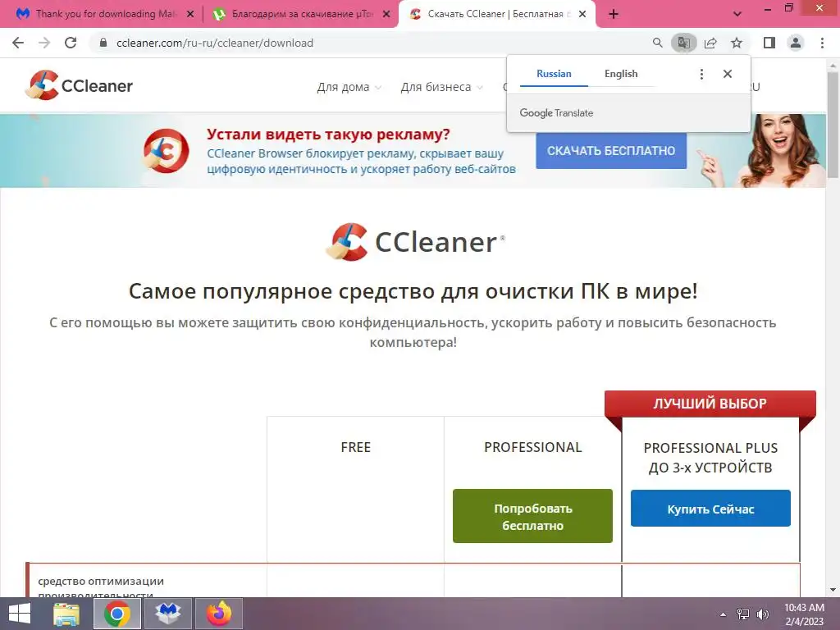
Task: Open the zoom magnifier icon in address bar
Action: click(x=657, y=43)
